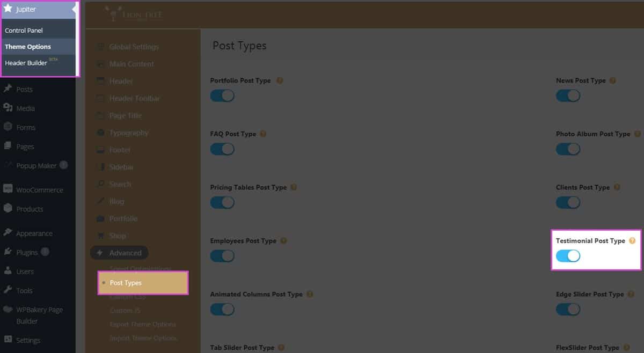The height and width of the screenshot is (353, 644).
Task: Select Header Toolbar theme section
Action: pos(134,98)
